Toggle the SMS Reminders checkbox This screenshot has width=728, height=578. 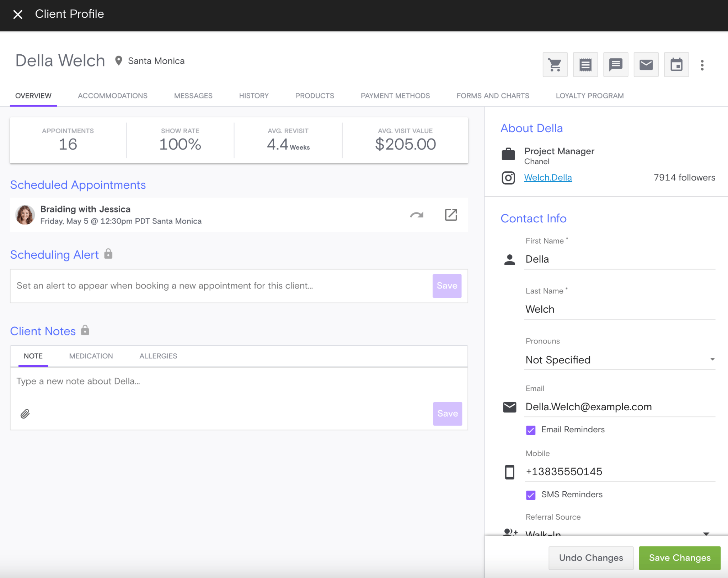531,495
